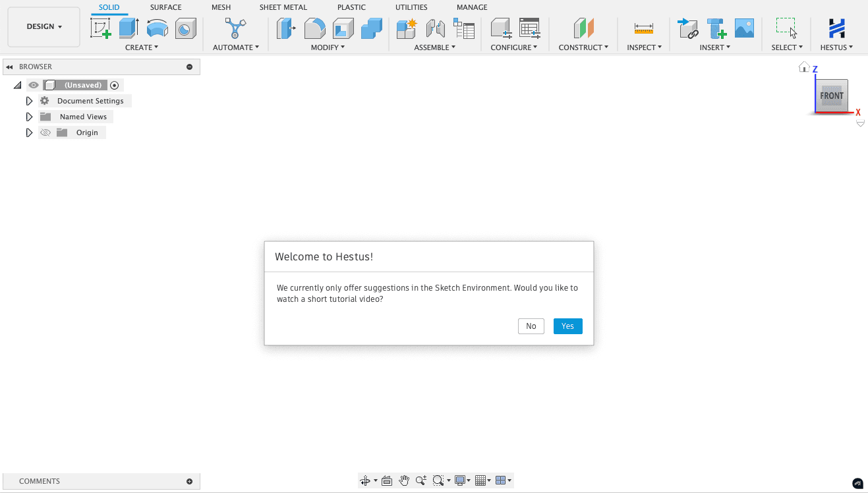Viewport: 868px width, 493px height.
Task: Click the ViewCube home icon
Action: [x=804, y=67]
